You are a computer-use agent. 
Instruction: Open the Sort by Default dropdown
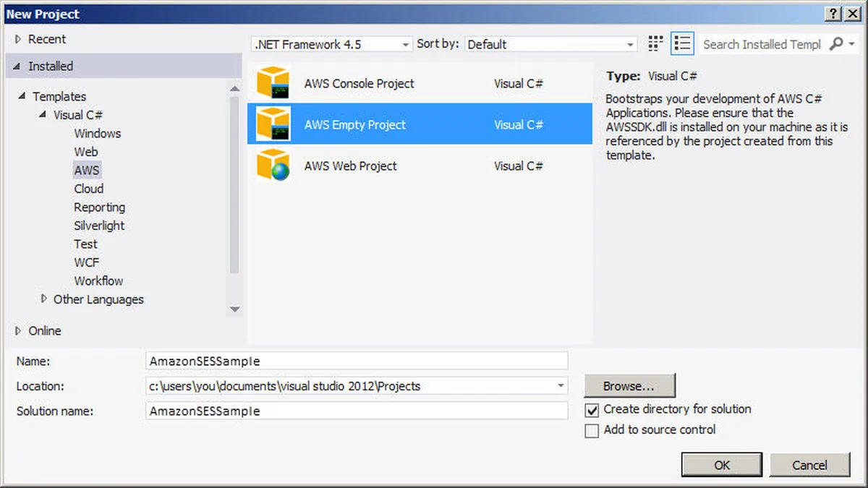click(x=550, y=44)
